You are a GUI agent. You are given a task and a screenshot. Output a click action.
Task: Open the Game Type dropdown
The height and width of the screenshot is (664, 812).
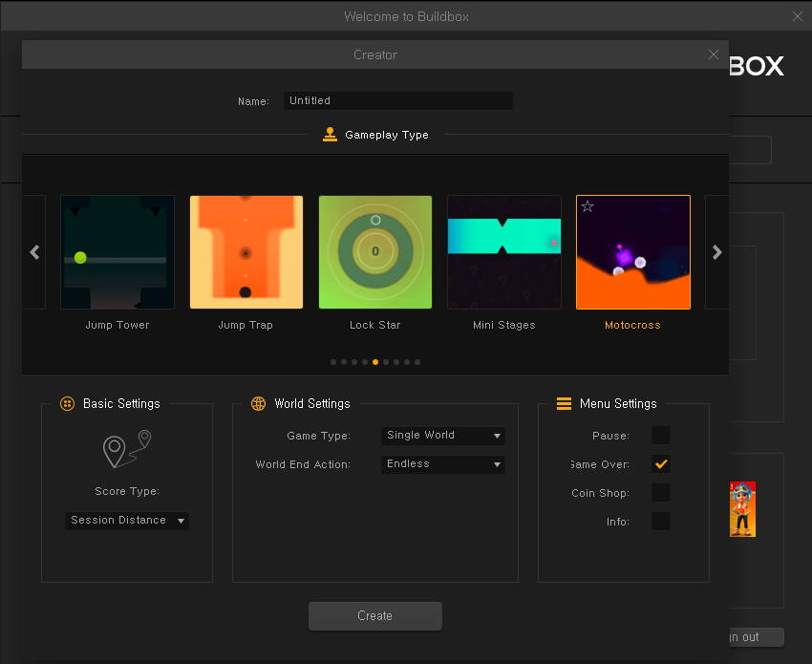(x=443, y=436)
